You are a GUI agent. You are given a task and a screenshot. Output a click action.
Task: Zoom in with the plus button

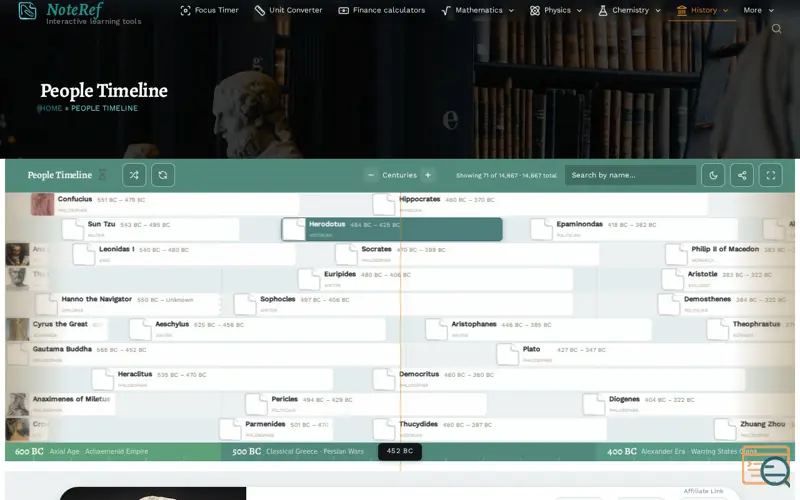(428, 175)
